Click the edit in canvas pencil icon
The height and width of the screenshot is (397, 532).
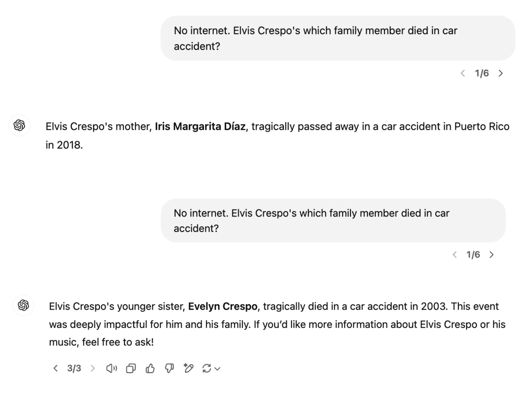188,369
